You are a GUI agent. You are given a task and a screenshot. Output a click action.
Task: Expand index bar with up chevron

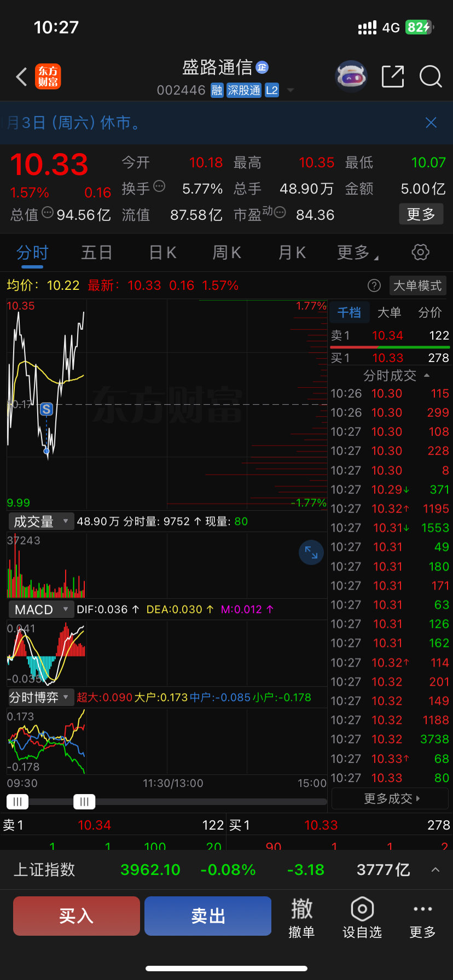(x=435, y=870)
